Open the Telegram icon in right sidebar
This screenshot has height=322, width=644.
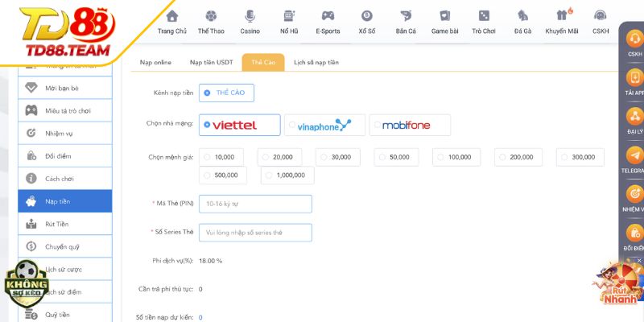pyautogui.click(x=634, y=156)
